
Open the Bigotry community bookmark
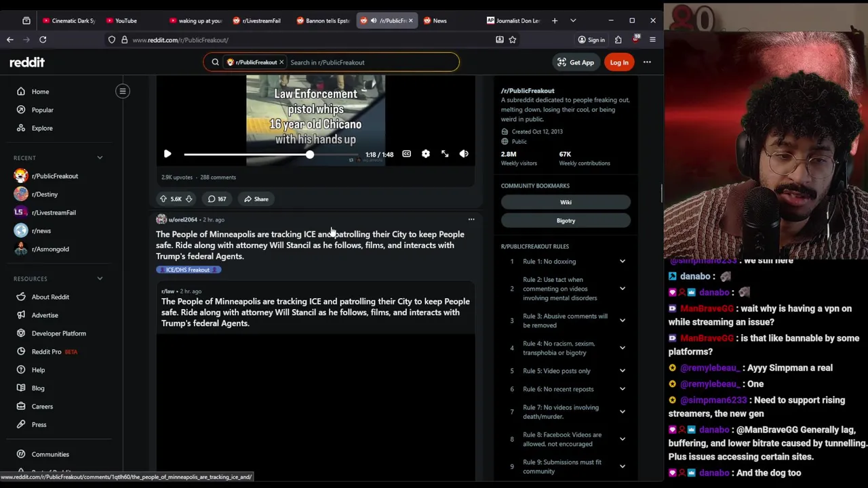pyautogui.click(x=566, y=220)
